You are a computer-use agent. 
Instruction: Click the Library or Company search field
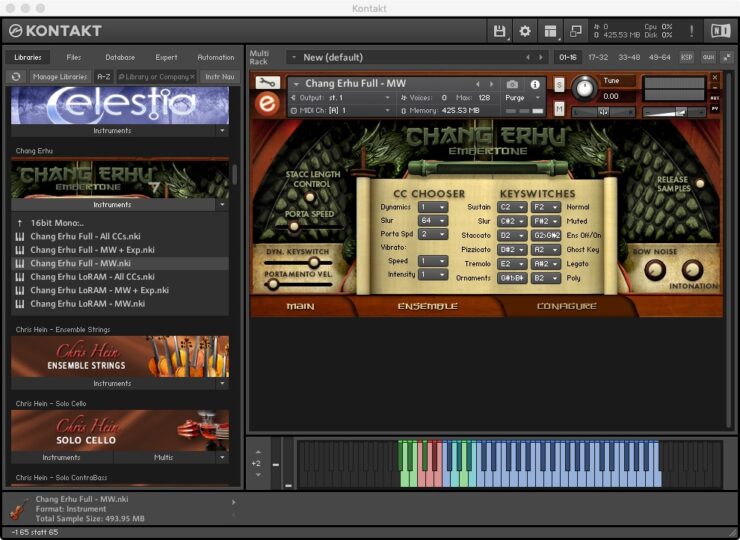(x=156, y=76)
